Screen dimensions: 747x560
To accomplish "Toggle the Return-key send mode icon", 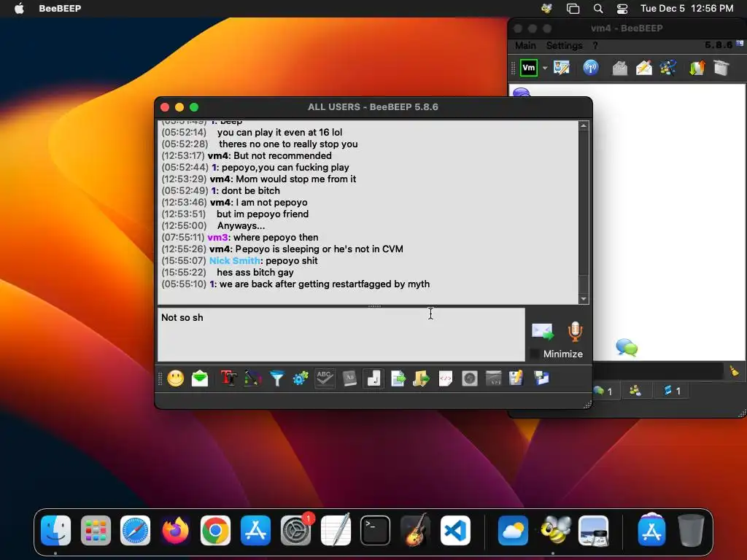I will pos(373,378).
